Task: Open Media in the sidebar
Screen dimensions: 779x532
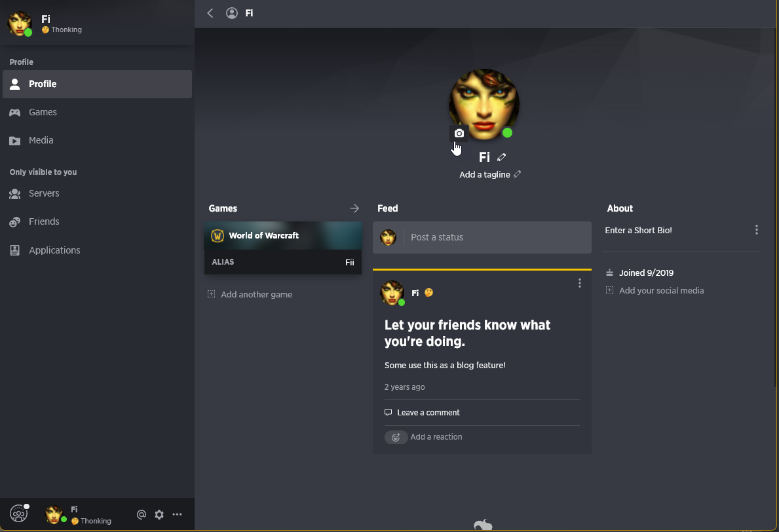Action: pyautogui.click(x=98, y=141)
